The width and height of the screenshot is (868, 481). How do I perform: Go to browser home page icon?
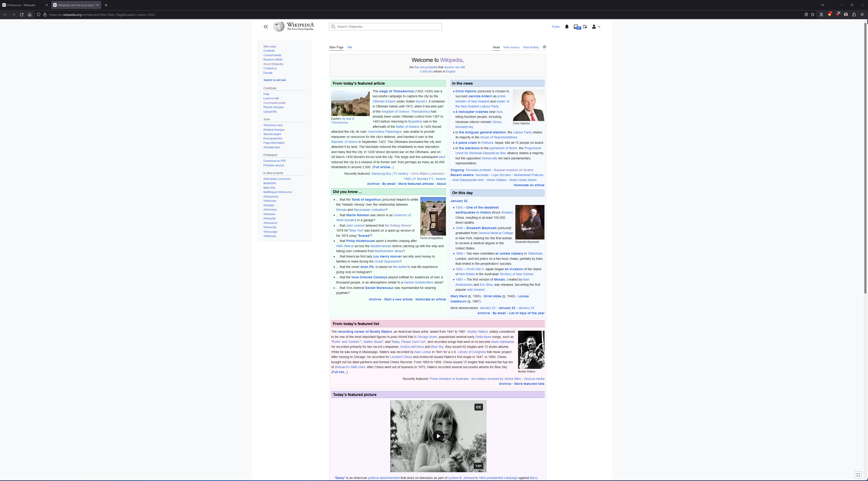(x=30, y=14)
